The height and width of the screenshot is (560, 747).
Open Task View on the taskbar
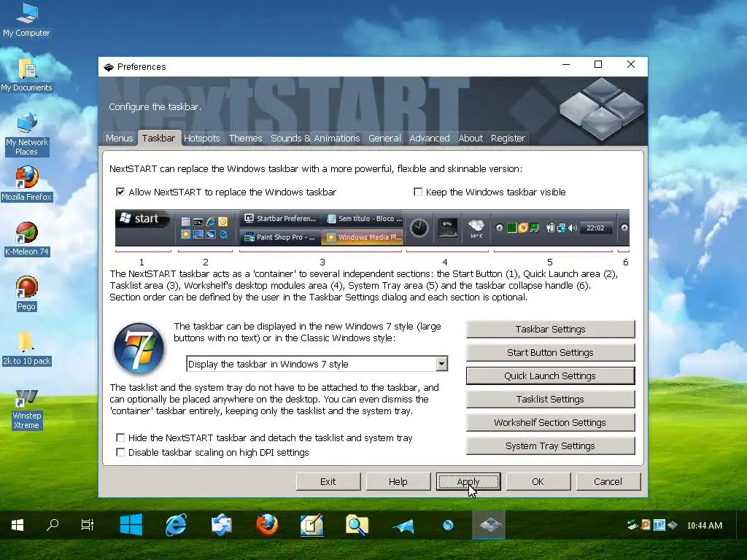pyautogui.click(x=88, y=525)
